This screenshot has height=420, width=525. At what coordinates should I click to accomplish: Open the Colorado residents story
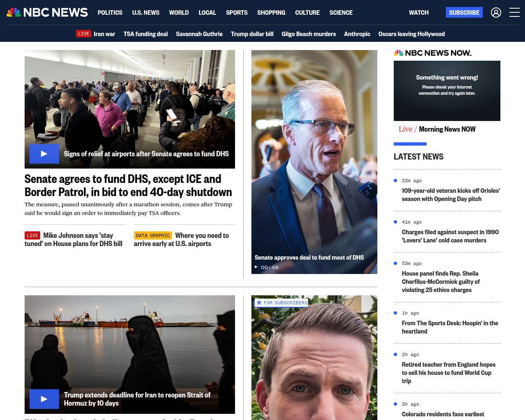(x=443, y=414)
